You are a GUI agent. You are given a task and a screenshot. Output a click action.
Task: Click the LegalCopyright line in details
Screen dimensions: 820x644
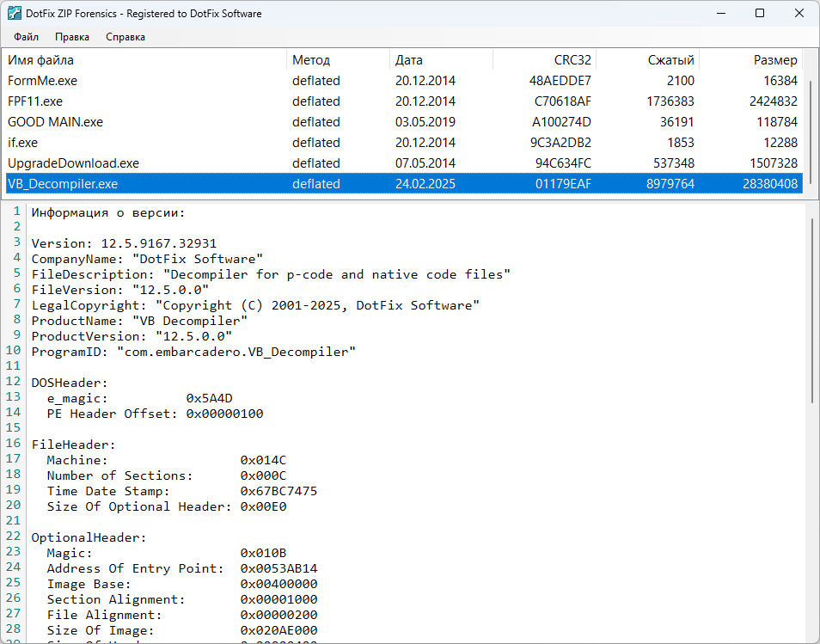255,305
